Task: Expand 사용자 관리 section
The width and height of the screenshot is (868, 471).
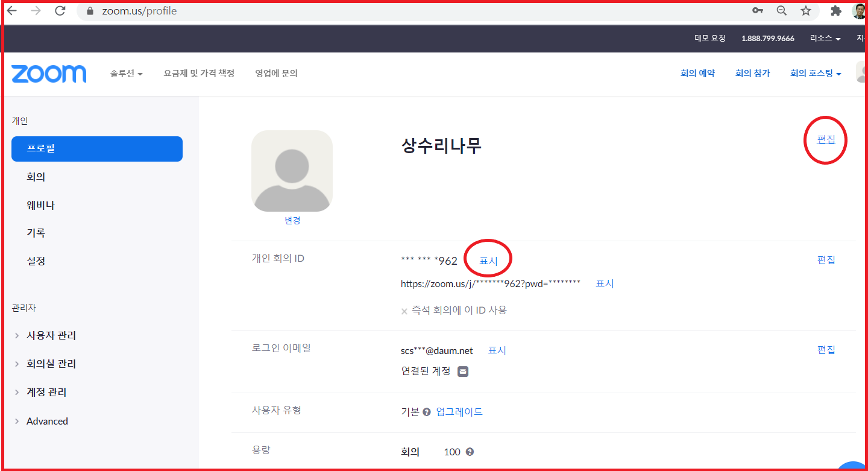Action: (x=45, y=336)
